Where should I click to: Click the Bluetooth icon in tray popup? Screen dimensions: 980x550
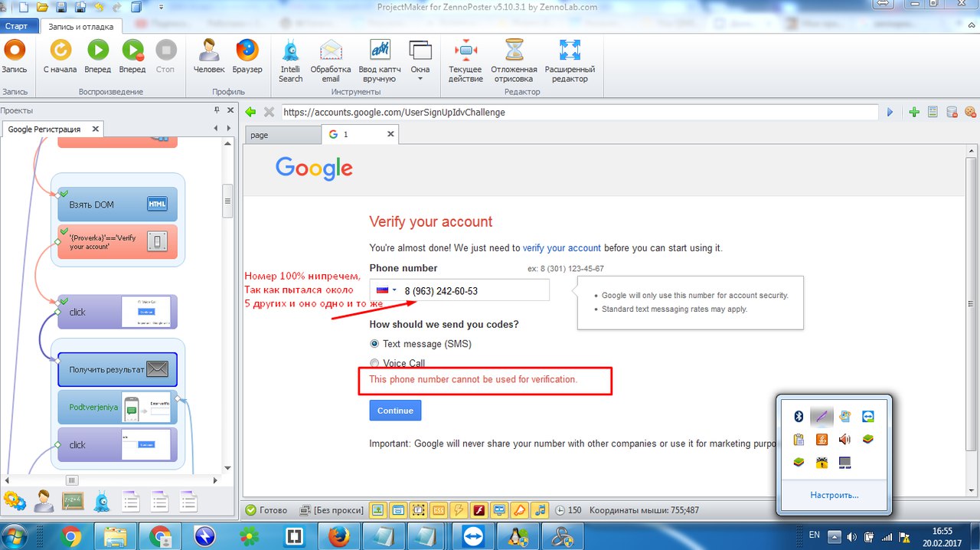coord(798,417)
